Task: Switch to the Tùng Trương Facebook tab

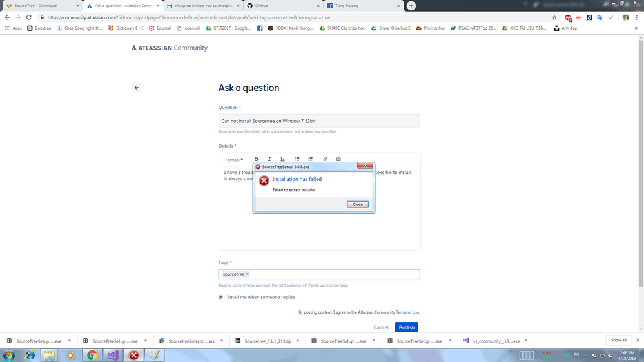Action: [x=364, y=6]
